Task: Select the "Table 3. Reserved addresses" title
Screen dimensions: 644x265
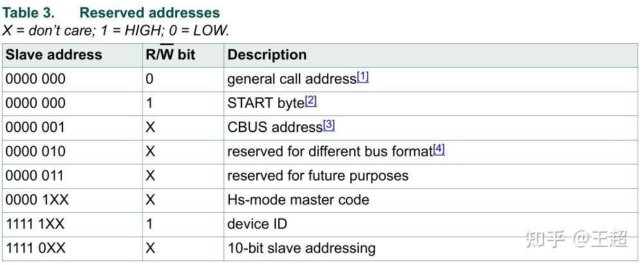Action: point(111,13)
